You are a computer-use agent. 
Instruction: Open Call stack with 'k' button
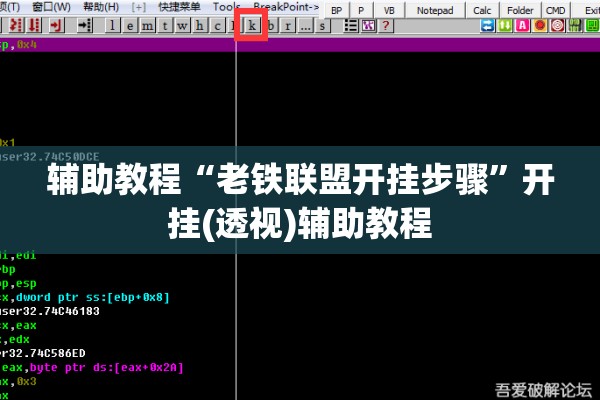click(x=252, y=26)
